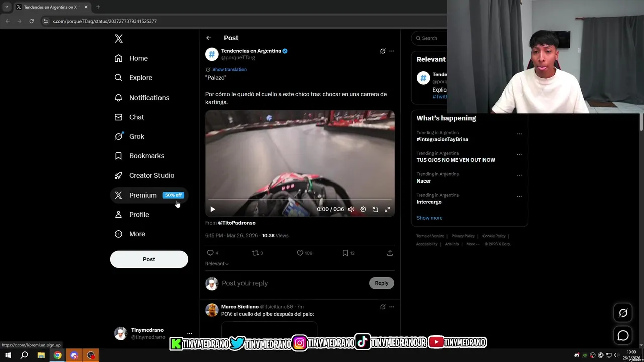Click the gray Reply button
Viewport: 644px width, 362px height.
[382, 283]
